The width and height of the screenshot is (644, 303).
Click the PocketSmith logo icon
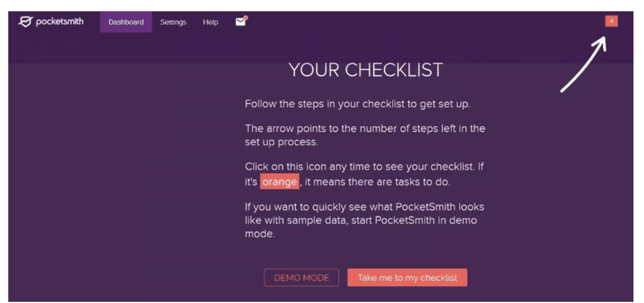pyautogui.click(x=25, y=21)
